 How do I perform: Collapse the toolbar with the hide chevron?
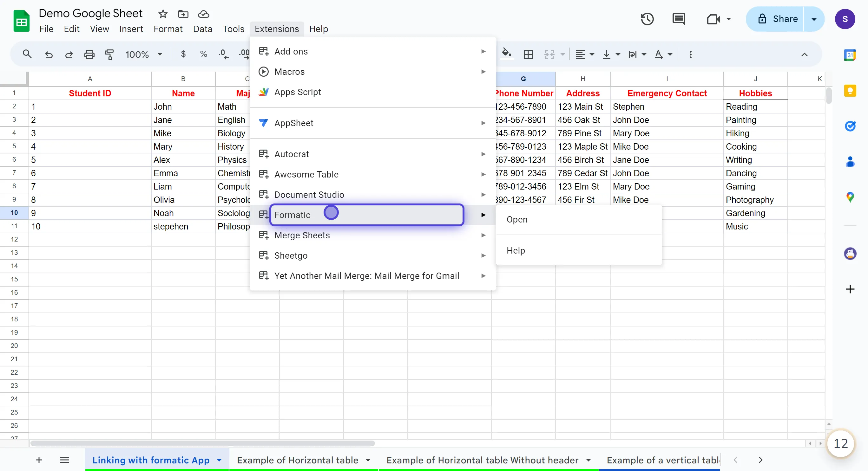click(x=805, y=54)
